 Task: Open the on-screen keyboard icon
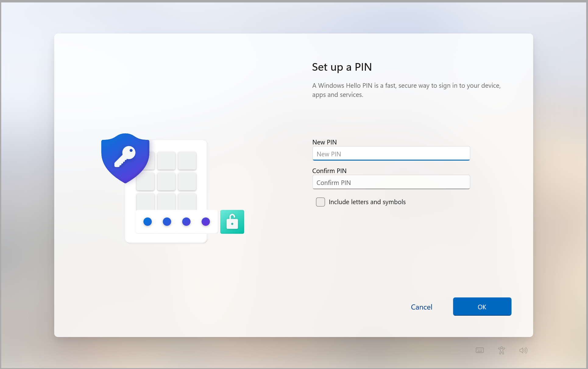click(x=480, y=350)
